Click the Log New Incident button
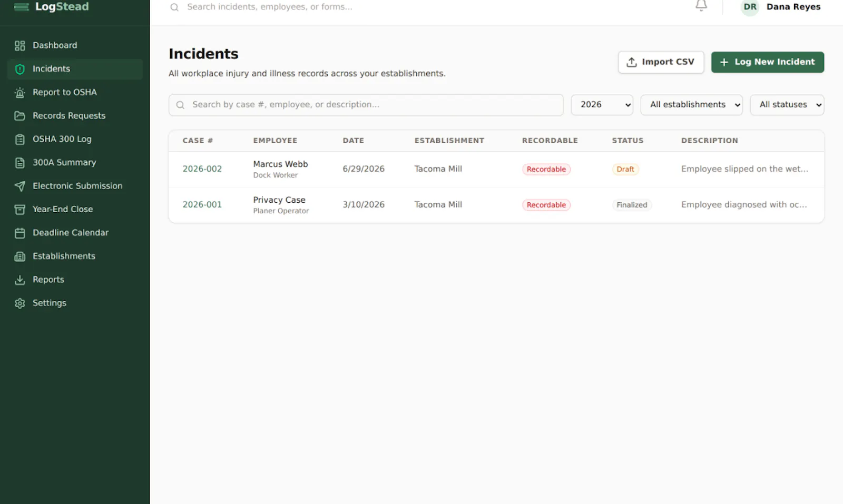Image resolution: width=843 pixels, height=504 pixels. tap(767, 62)
